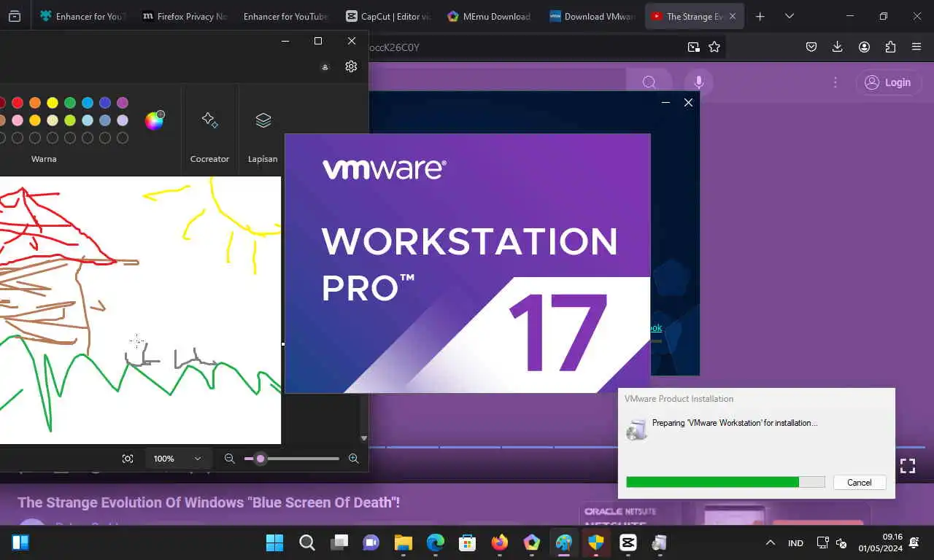934x560 pixels.
Task: Pick the orange color swatch in Paint
Action: pyautogui.click(x=35, y=103)
